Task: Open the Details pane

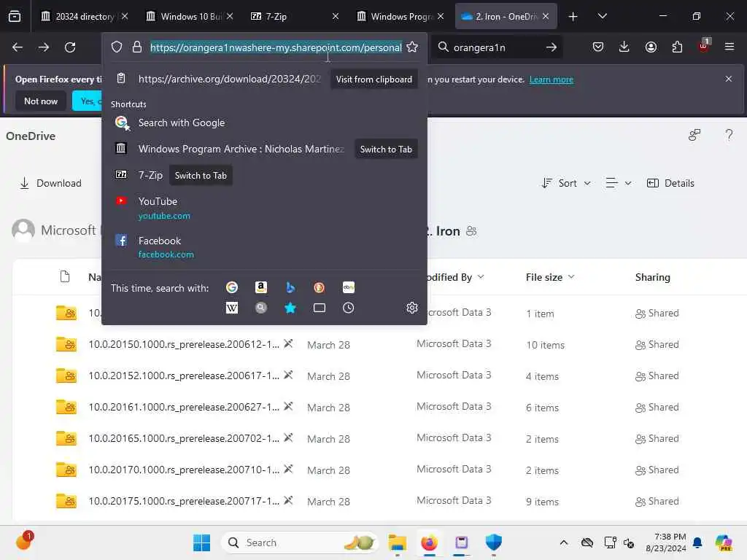Action: coord(670,183)
